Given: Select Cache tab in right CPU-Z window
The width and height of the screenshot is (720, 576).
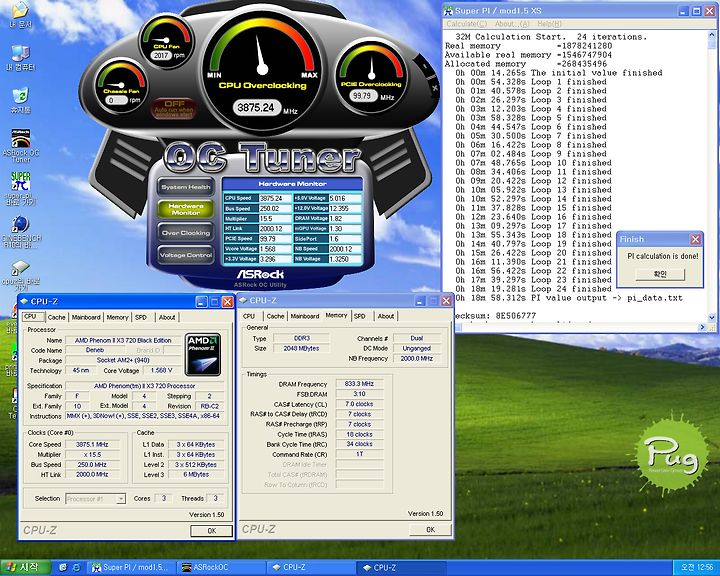Looking at the screenshot, I should coord(275,316).
